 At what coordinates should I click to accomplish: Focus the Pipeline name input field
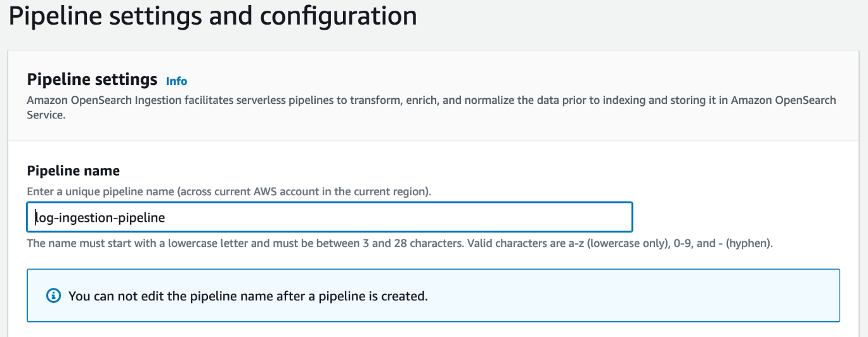click(x=391, y=217)
